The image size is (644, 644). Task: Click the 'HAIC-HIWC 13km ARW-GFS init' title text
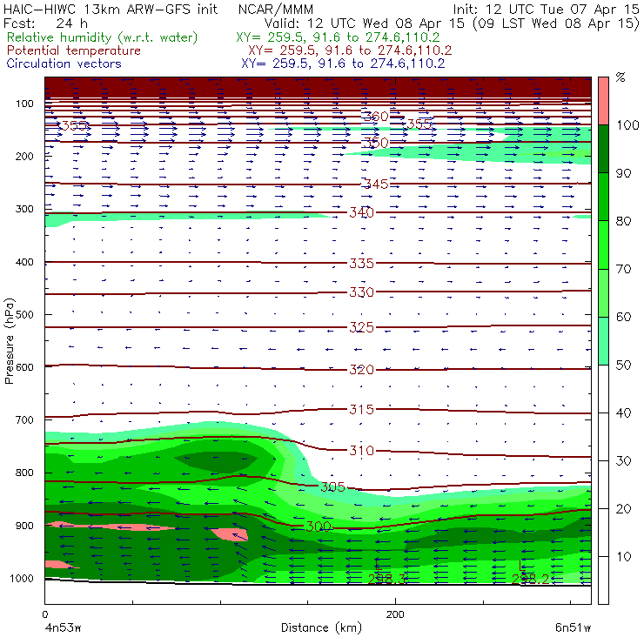point(110,10)
